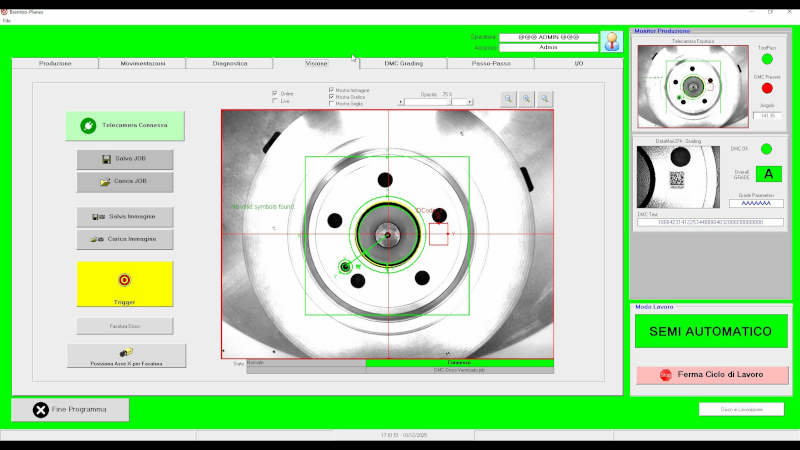Uncheck the Mostra Grafica option
Viewport: 800px width, 450px height.
(332, 97)
